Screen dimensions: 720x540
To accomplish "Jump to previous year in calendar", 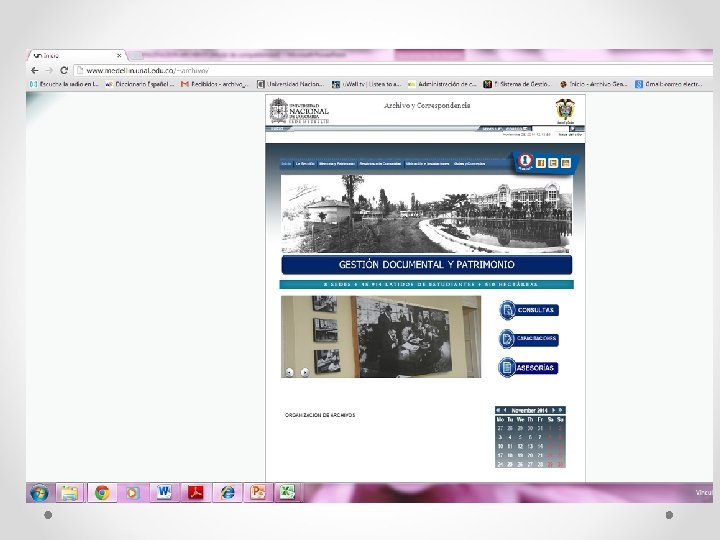I will 498,410.
